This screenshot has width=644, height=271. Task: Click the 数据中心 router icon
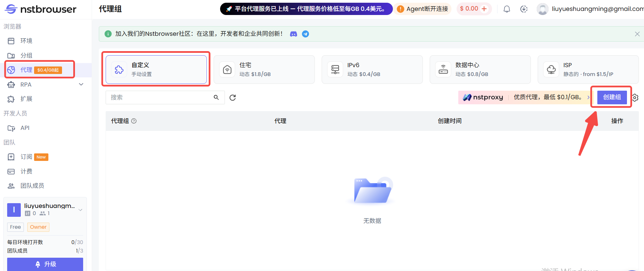click(443, 70)
